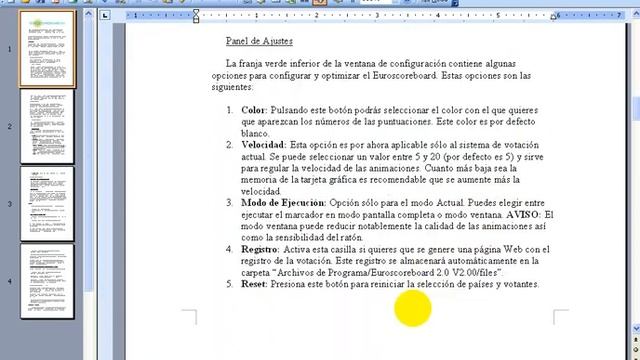The height and width of the screenshot is (360, 640).
Task: Click the word 'Euroscoreboard' in intro paragraph
Action: click(404, 76)
